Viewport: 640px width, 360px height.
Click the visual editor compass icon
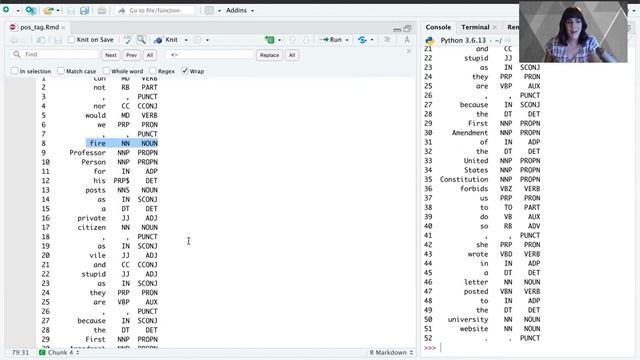pyautogui.click(x=407, y=40)
